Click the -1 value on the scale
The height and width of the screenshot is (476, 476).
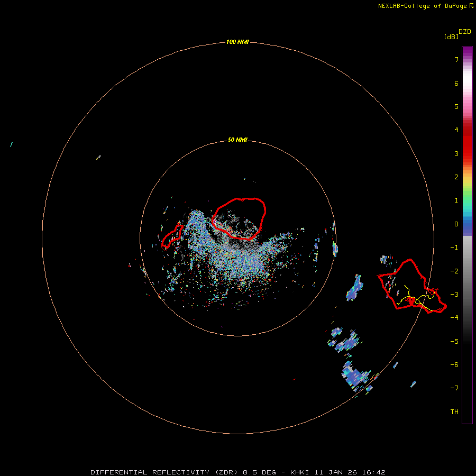pyautogui.click(x=454, y=248)
